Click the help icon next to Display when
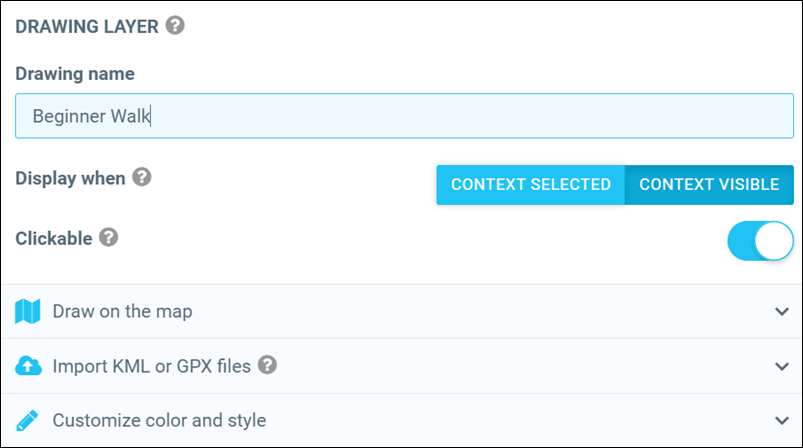The width and height of the screenshot is (803, 448). tap(142, 178)
